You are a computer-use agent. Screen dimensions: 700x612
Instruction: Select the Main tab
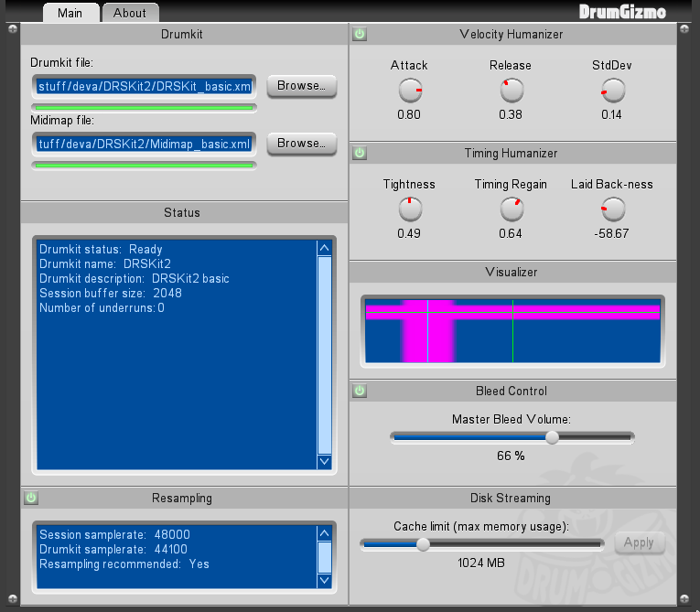(x=70, y=13)
